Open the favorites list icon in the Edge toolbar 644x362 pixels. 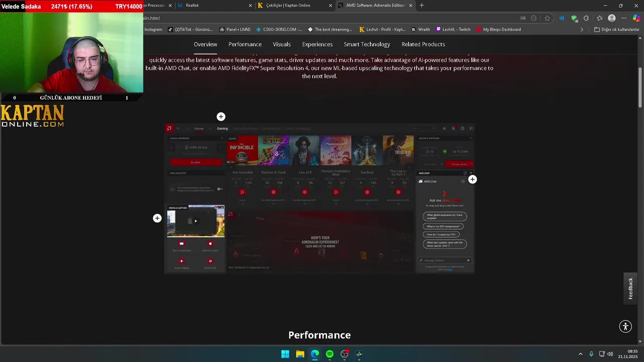(x=599, y=18)
